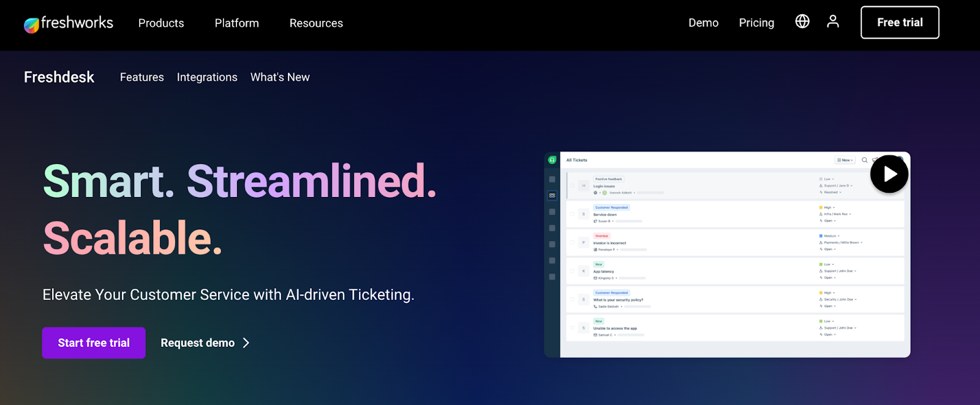This screenshot has height=405, width=980.
Task: Play the Freshdesk product video
Action: pyautogui.click(x=889, y=174)
